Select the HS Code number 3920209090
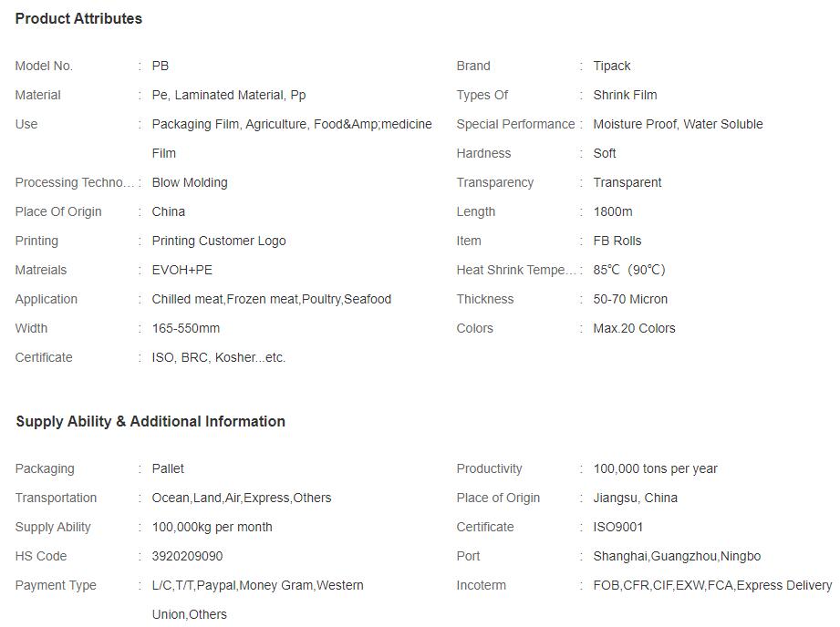 point(188,556)
